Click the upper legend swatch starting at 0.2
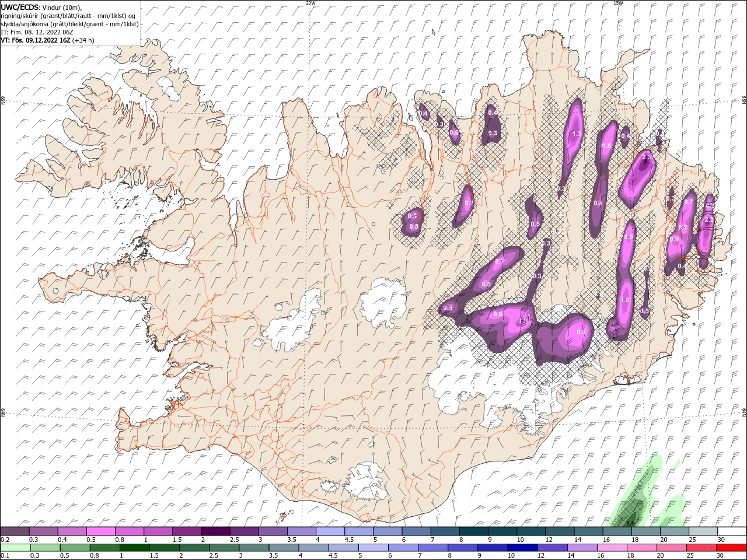The image size is (747, 560). tap(15, 531)
